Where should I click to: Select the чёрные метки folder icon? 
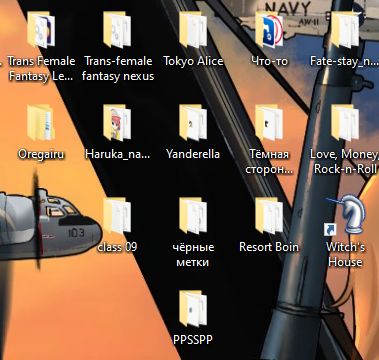(193, 215)
